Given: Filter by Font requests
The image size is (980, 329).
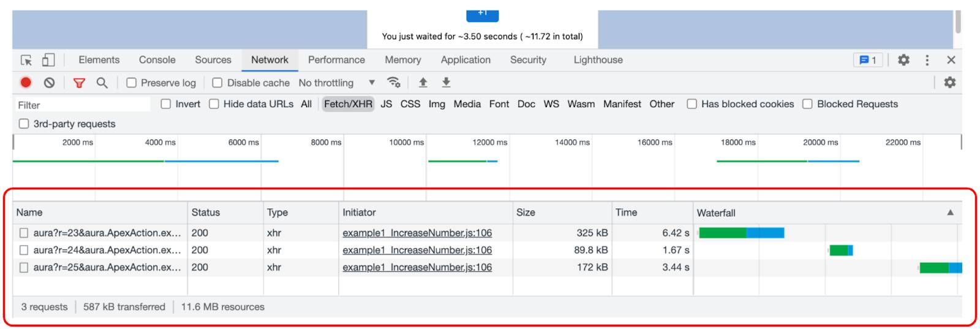Looking at the screenshot, I should tap(499, 104).
